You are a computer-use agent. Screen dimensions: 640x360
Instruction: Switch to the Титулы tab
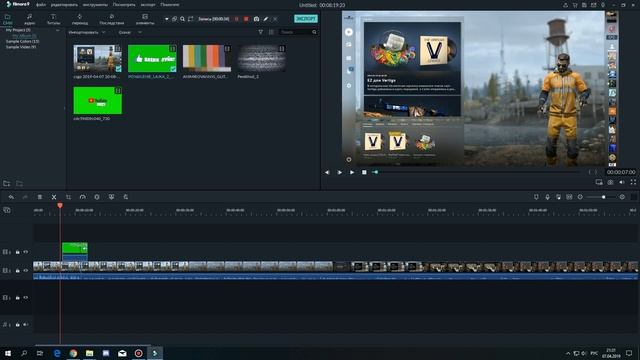(x=53, y=19)
